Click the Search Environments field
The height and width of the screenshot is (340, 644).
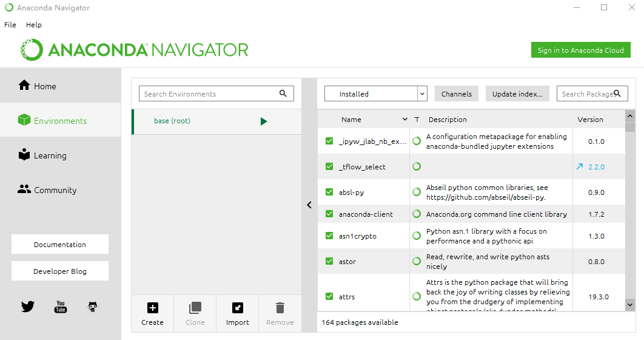pos(216,93)
